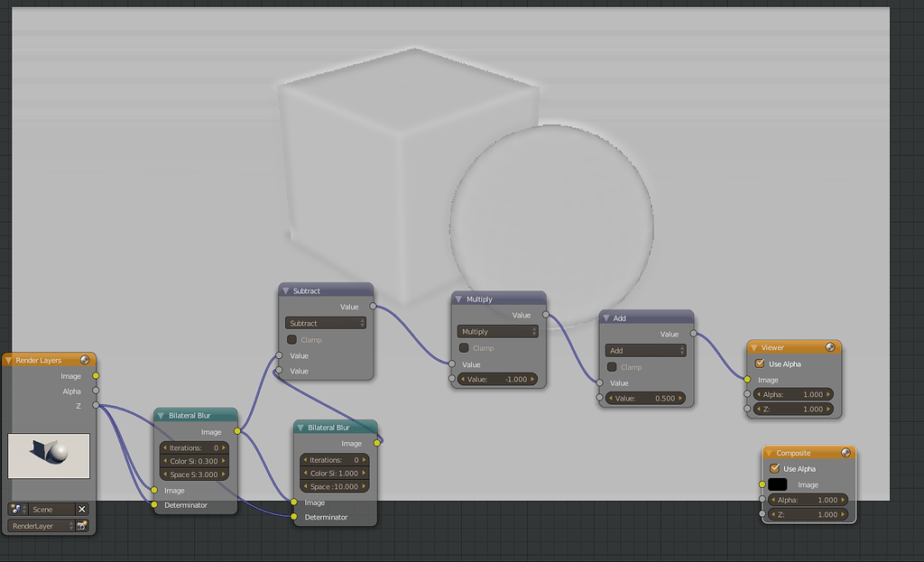Click the render active scene camera icon
Screen dimensions: 924x562
click(82, 526)
